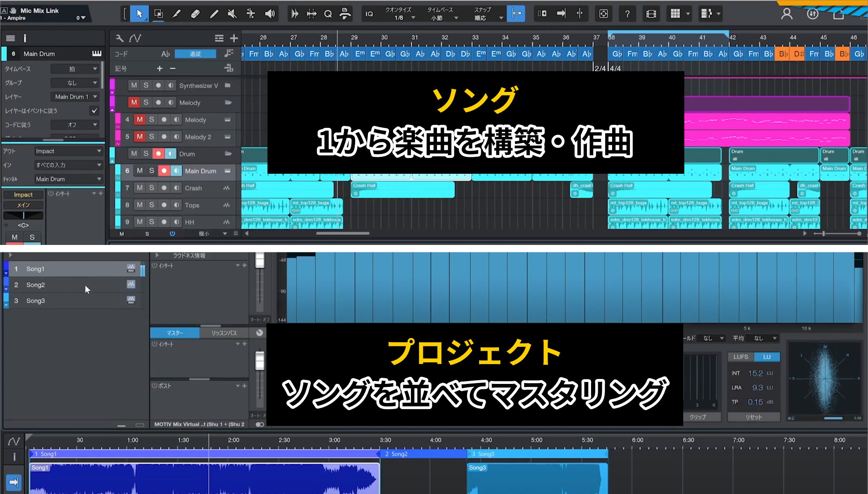This screenshot has height=494, width=868.
Task: Solo the Tops track
Action: 152,205
